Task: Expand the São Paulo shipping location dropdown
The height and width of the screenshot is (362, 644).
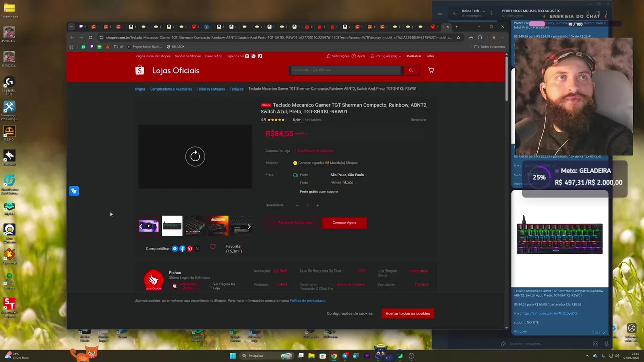Action: click(349, 175)
